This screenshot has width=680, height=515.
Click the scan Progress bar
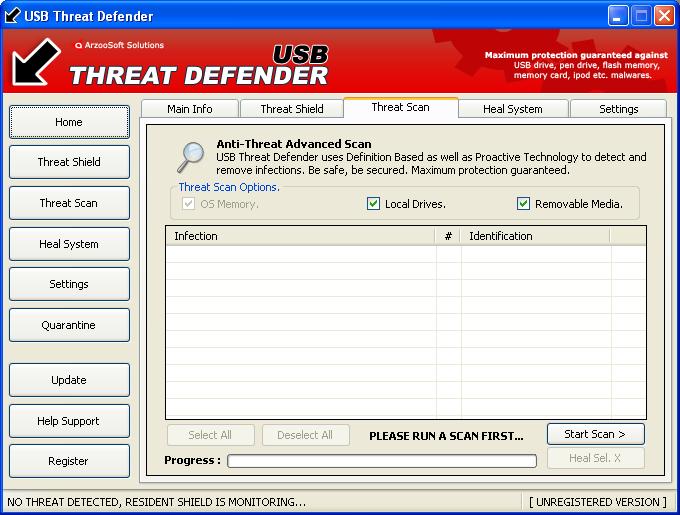click(x=382, y=460)
